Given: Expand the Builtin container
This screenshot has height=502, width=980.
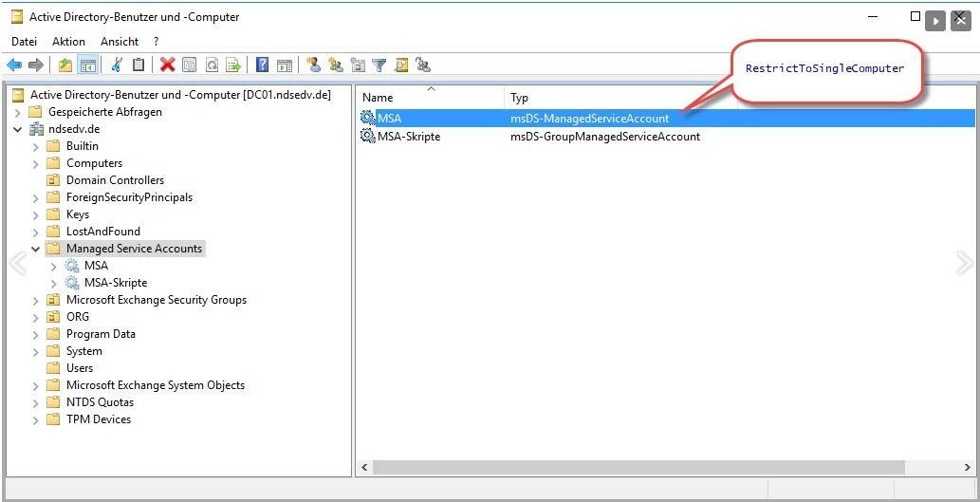Looking at the screenshot, I should [x=36, y=146].
